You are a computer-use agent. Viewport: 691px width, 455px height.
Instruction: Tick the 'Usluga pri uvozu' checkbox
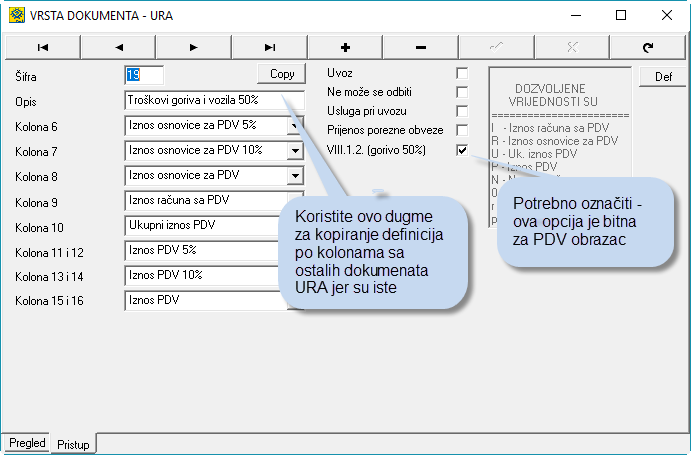click(462, 112)
